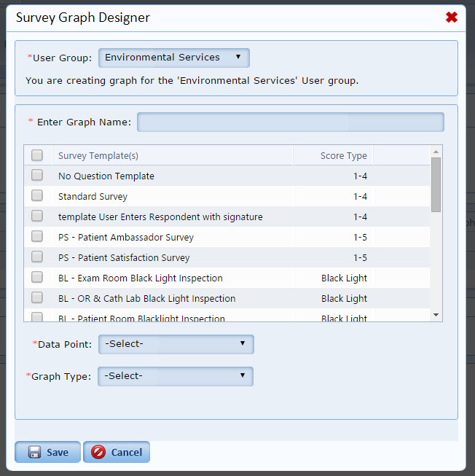Check BL - OR & Cath Lab checkbox
The width and height of the screenshot is (475, 476).
click(x=37, y=298)
